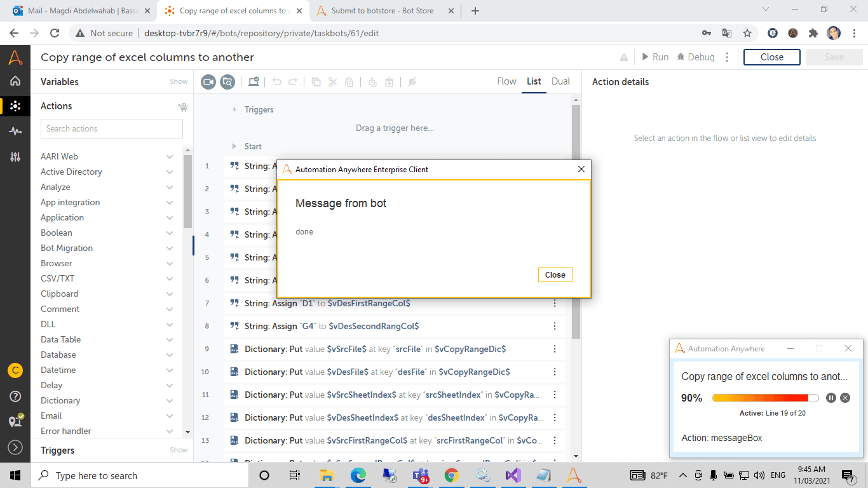868x488 pixels.
Task: Expand the Dictionary actions group
Action: click(170, 400)
